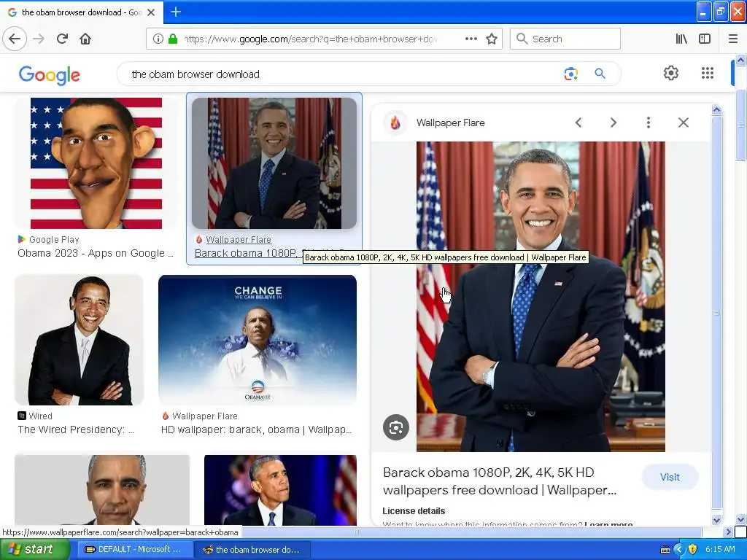747x560 pixels.
Task: Switch to DEFAULT - Microsoft taskbar window
Action: coord(133,550)
